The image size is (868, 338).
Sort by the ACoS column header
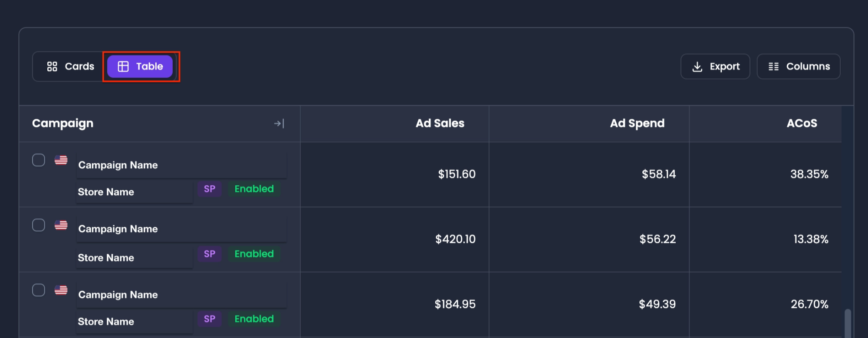(802, 123)
